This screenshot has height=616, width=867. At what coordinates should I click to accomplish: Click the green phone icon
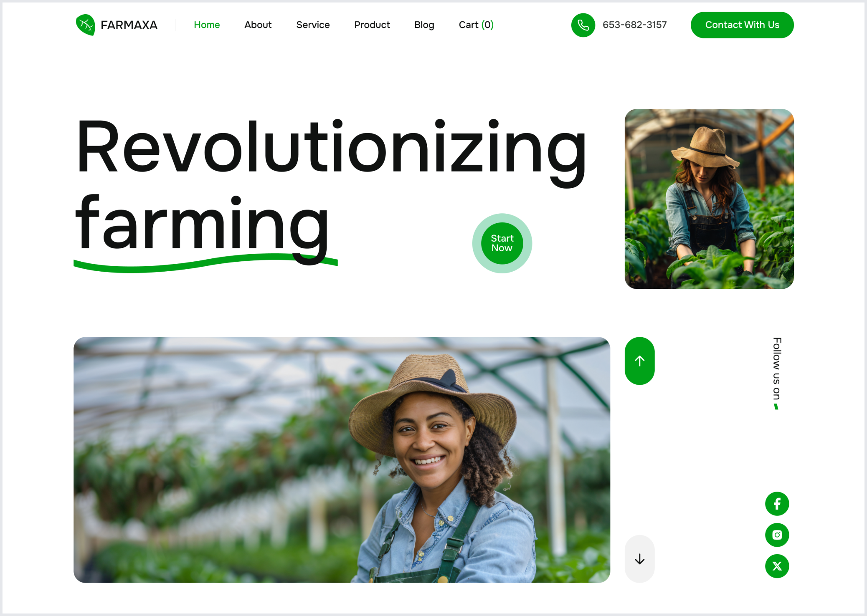pyautogui.click(x=583, y=25)
